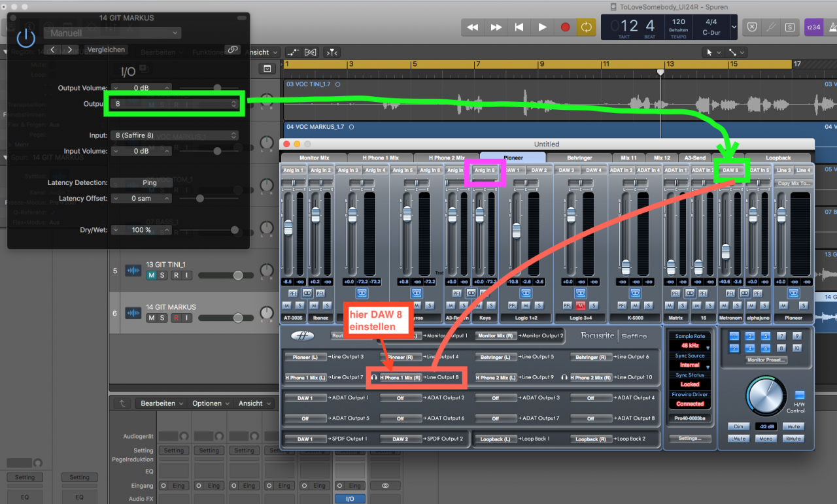Click 14 GIT MARKUS track waveform icon

[x=133, y=312]
